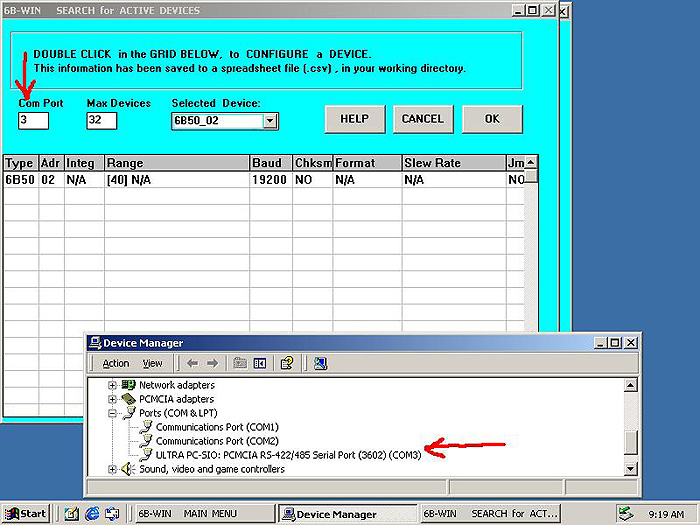This screenshot has width=700, height=525.
Task: Switch to 6B-WIN MAIN MENU taskbar button
Action: coord(205,514)
